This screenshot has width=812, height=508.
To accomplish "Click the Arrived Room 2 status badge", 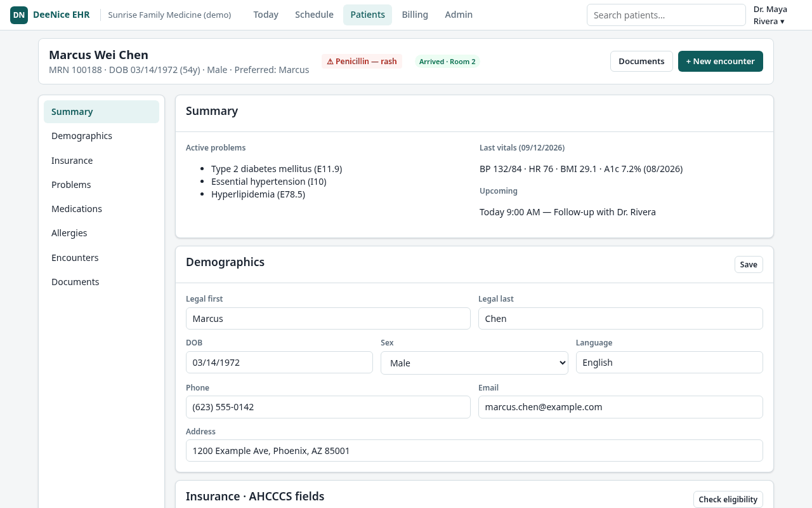I will pos(447,62).
